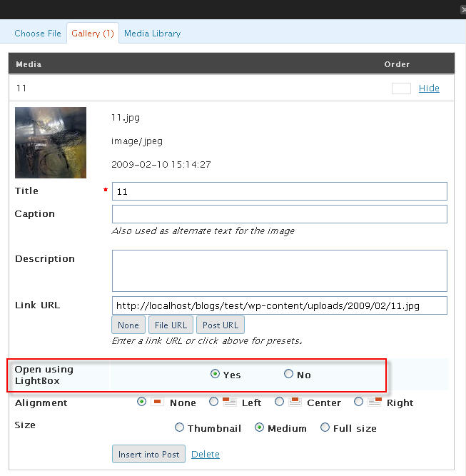Choose the Full size radio button
Image resolution: width=466 pixels, height=476 pixels.
coord(325,427)
